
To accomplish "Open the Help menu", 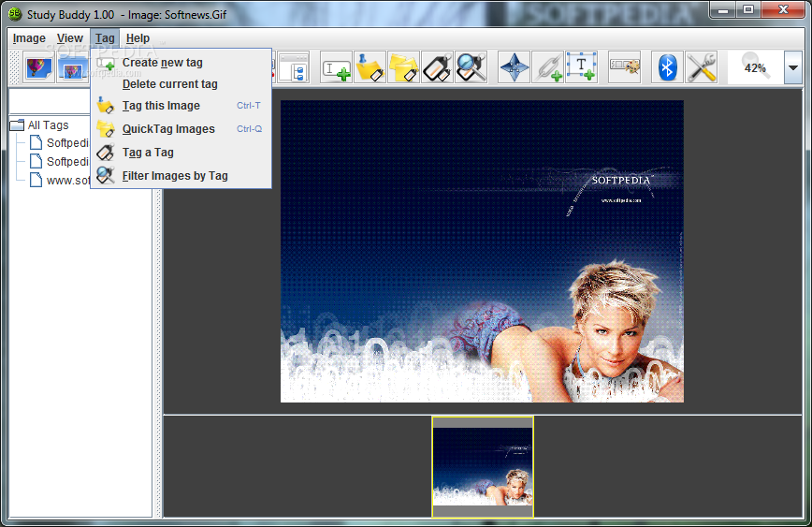I will [x=138, y=38].
